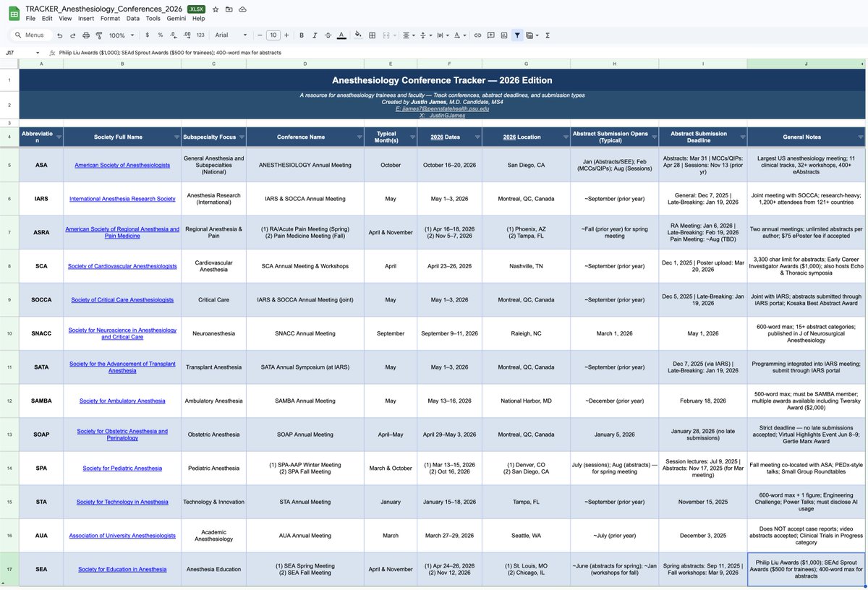Toggle the filter off

[517, 35]
